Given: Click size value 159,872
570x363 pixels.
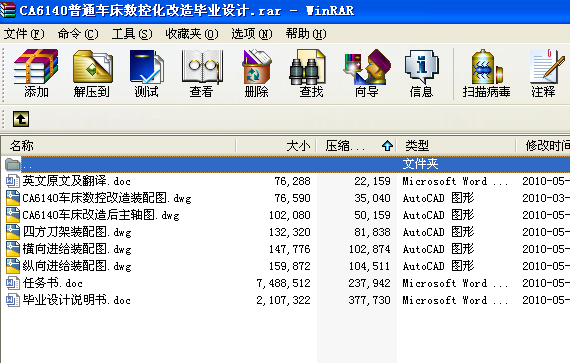Looking at the screenshot, I should coord(290,266).
